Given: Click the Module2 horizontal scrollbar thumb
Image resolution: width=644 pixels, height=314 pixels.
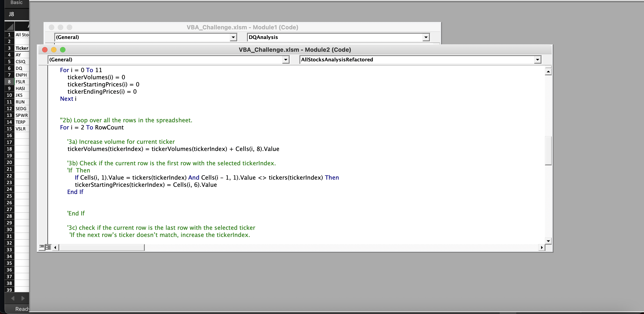Looking at the screenshot, I should click(x=102, y=247).
